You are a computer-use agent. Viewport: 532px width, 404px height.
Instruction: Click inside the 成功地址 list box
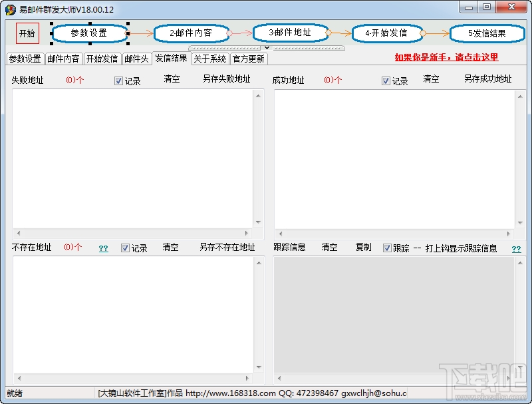pos(394,160)
